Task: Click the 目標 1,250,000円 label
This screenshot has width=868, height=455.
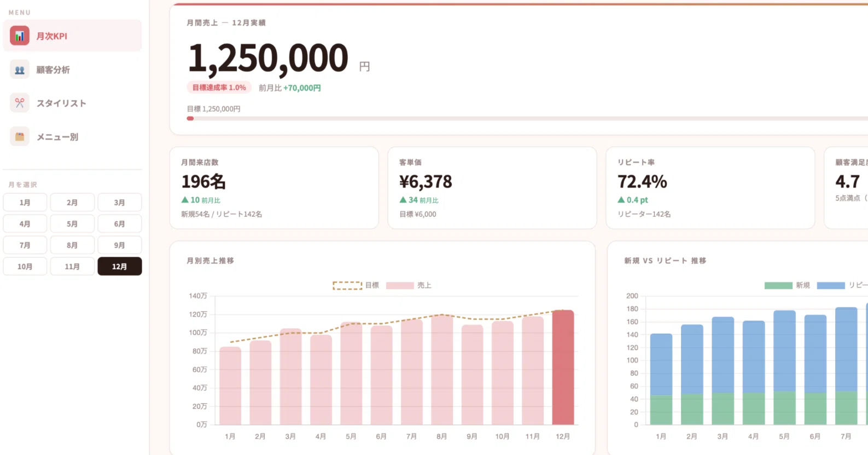Action: [214, 109]
